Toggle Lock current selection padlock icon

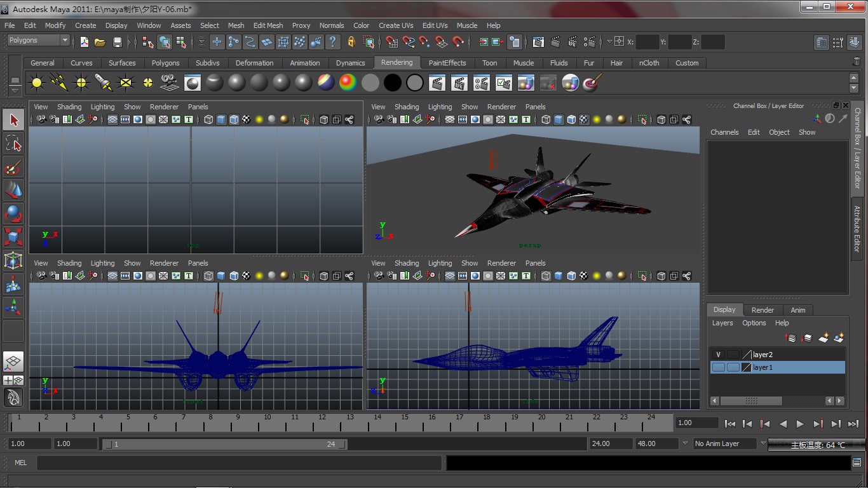[351, 42]
